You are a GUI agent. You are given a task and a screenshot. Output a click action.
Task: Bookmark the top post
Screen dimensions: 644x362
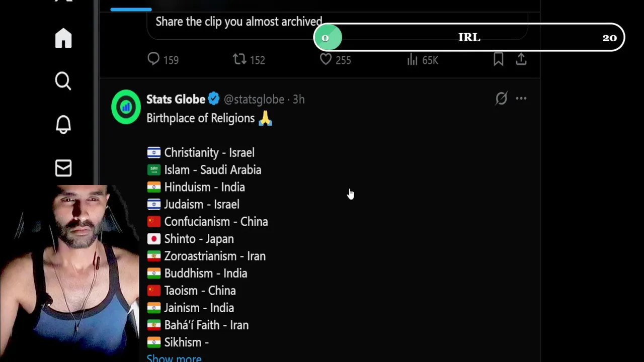(498, 59)
